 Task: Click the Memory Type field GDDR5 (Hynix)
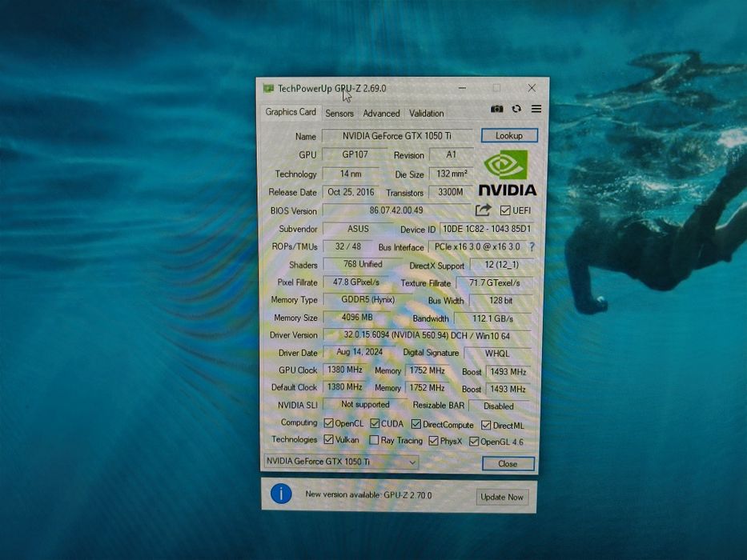[367, 299]
